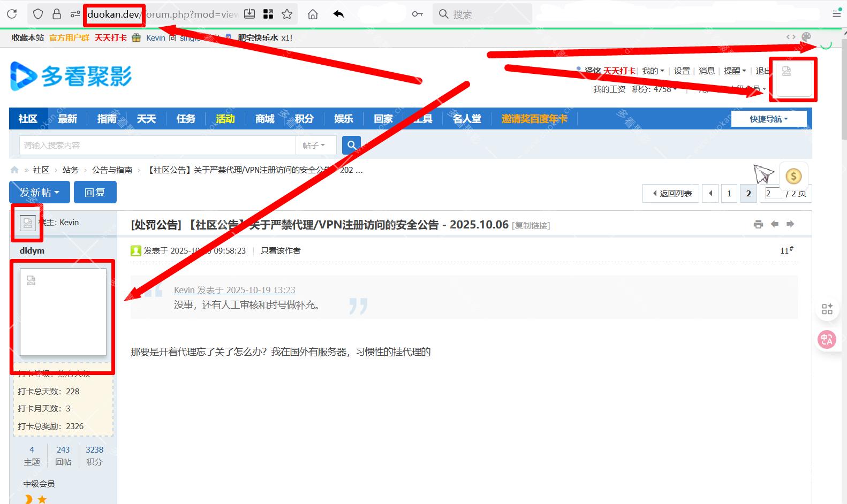Focus the forum search input field
Viewport: 847px width, 504px height.
[157, 145]
